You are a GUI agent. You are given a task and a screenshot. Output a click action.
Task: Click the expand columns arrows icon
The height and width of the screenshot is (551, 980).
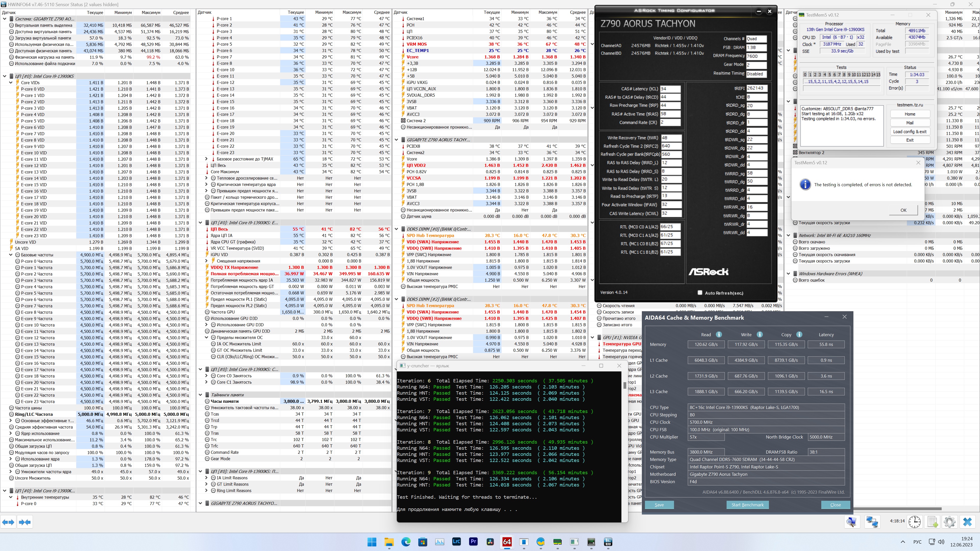coord(8,522)
